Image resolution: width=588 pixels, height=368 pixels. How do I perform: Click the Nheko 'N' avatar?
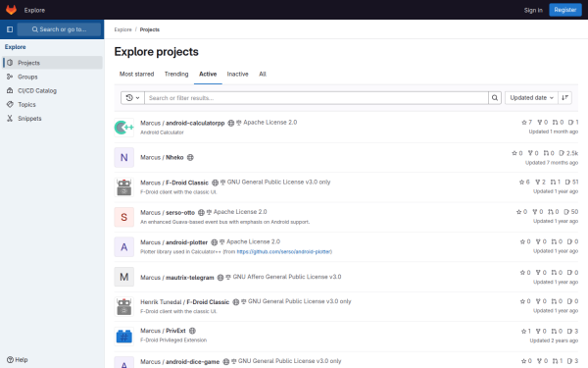click(124, 157)
